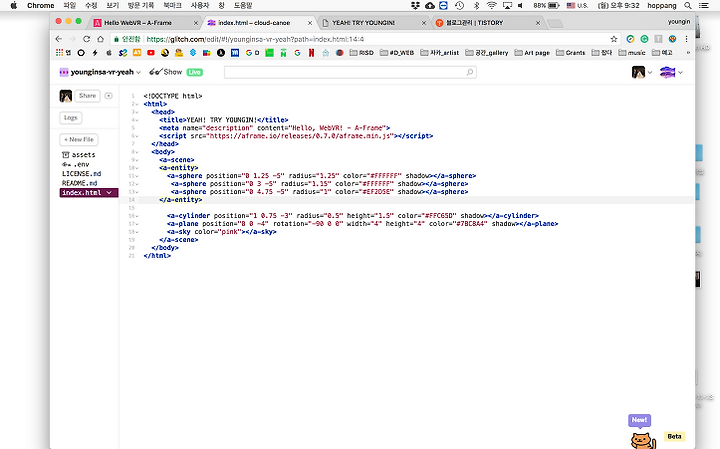Viewport: 720px width, 449px height.
Task: Click the lightning bolt bookmark icon
Action: [x=95, y=53]
